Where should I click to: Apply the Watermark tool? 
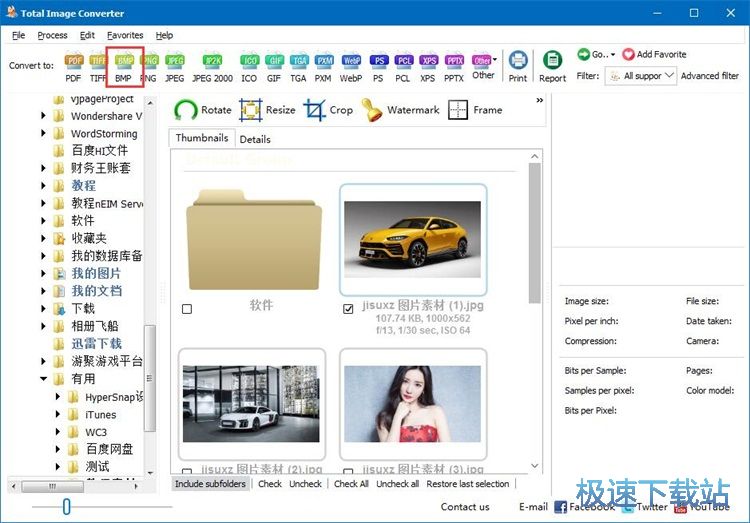(x=400, y=110)
